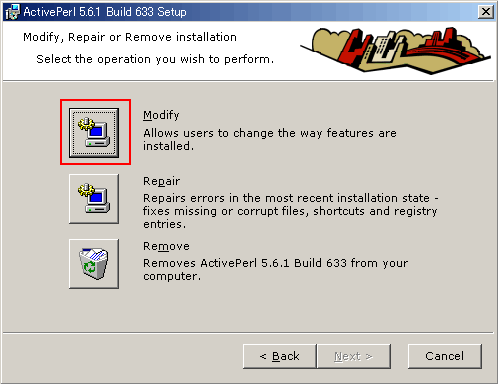
Task: Click 'Select the operation you wish' subtitle
Action: pos(155,59)
